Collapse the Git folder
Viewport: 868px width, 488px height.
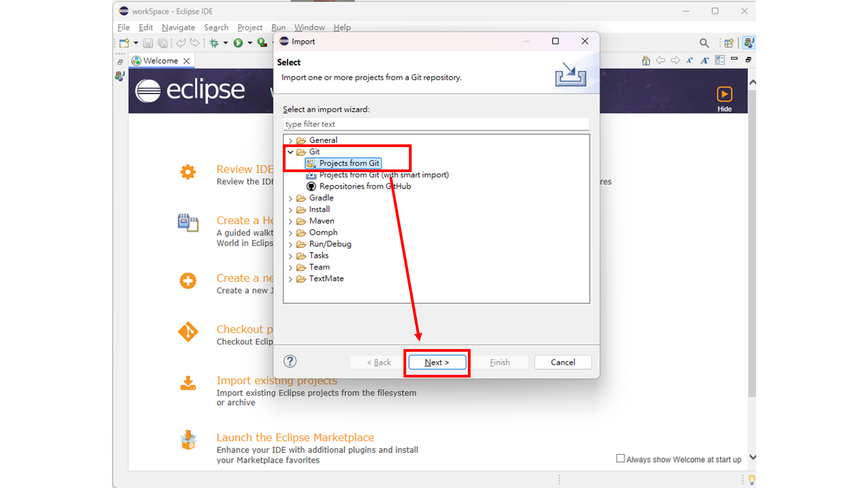click(290, 152)
